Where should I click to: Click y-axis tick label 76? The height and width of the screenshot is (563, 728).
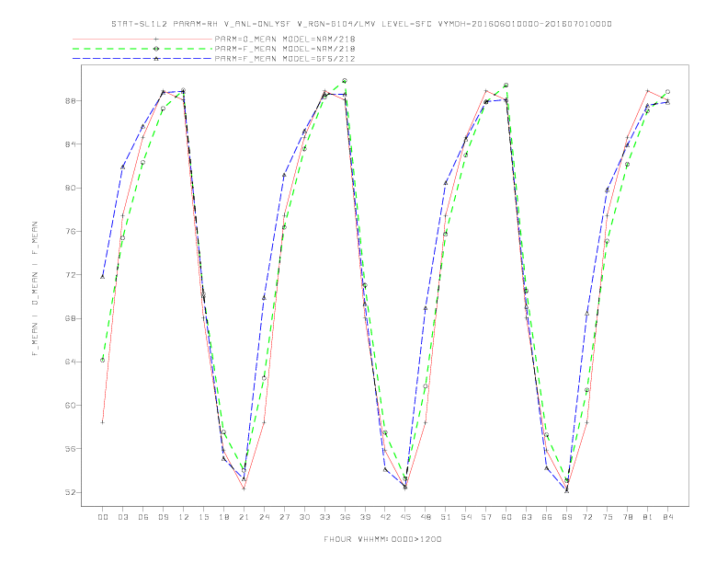pyautogui.click(x=70, y=231)
